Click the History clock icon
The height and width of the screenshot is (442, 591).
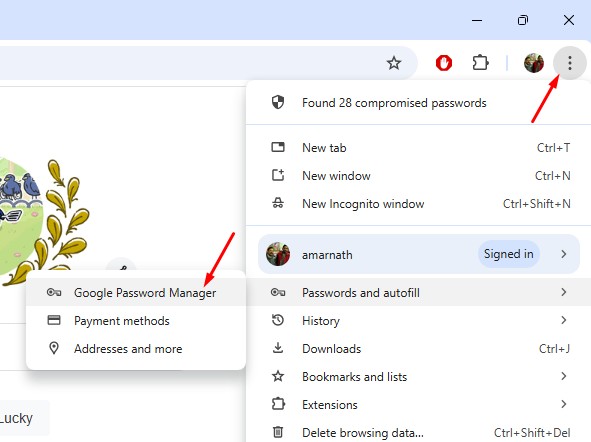pos(278,320)
